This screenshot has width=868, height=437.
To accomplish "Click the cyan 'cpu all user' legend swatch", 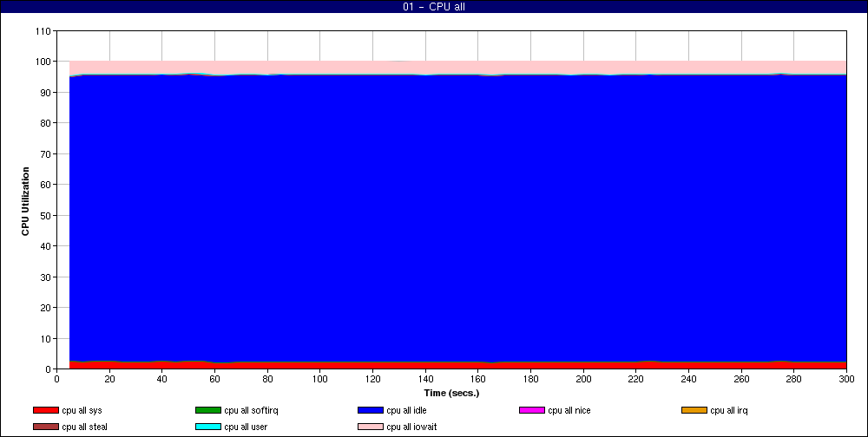I will pyautogui.click(x=208, y=427).
